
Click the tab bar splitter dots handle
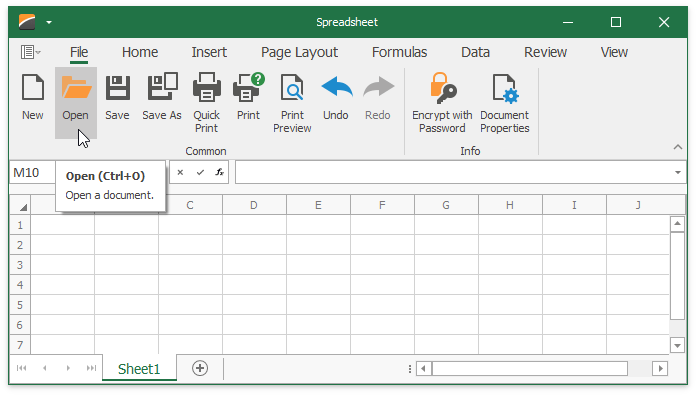[x=410, y=368]
